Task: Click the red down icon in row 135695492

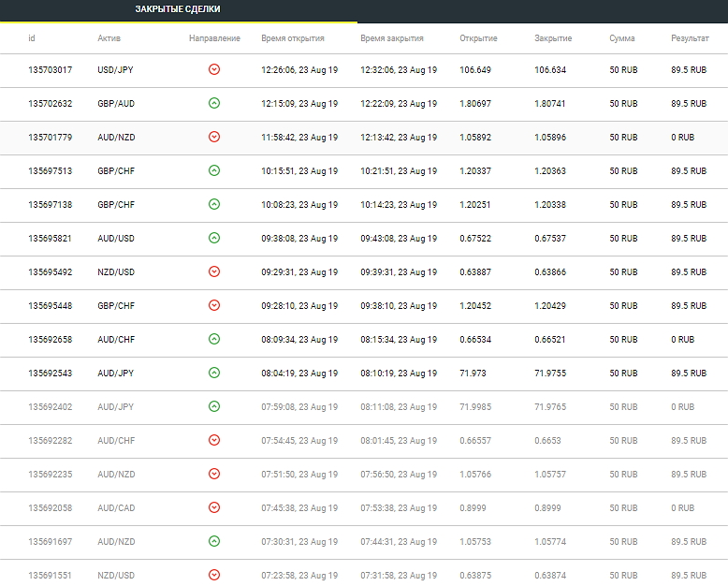Action: pos(214,271)
